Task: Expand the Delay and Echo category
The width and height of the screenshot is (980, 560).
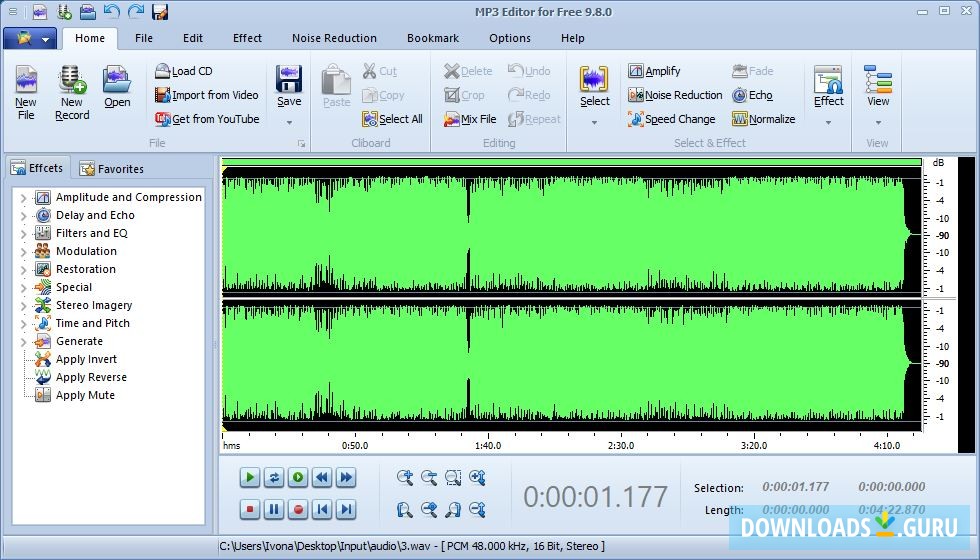Action: click(x=23, y=216)
